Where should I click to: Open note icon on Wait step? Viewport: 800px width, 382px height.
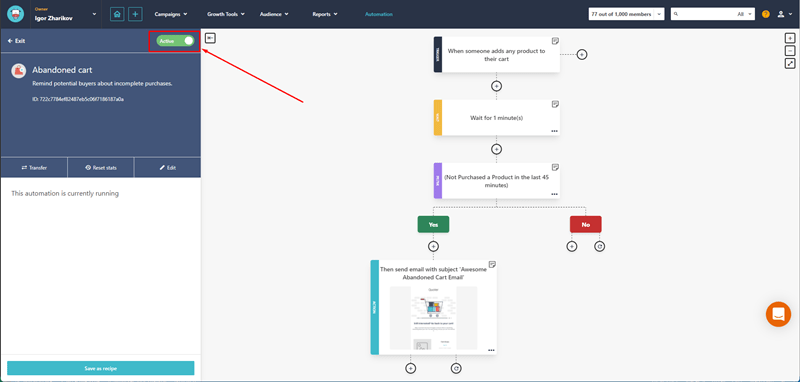pos(555,104)
